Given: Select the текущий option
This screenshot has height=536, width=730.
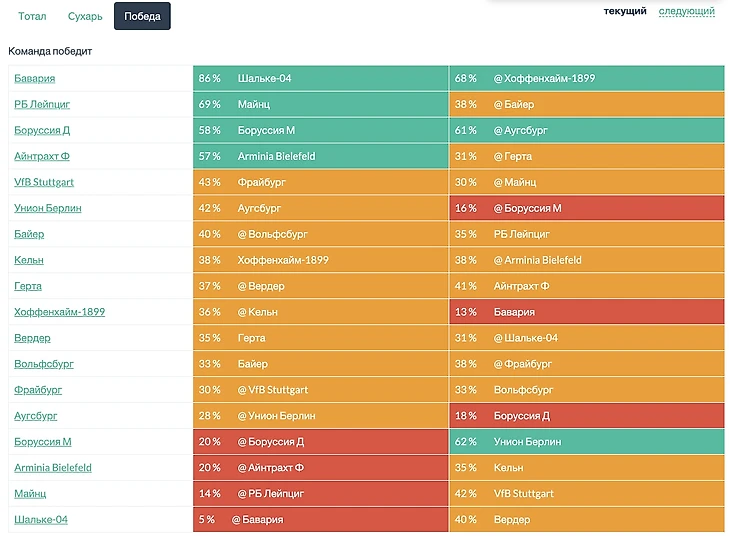Looking at the screenshot, I should [x=625, y=11].
